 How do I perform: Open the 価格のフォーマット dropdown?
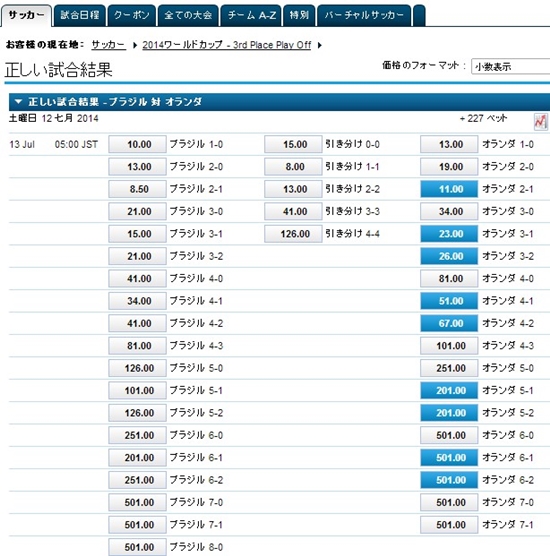pos(510,66)
